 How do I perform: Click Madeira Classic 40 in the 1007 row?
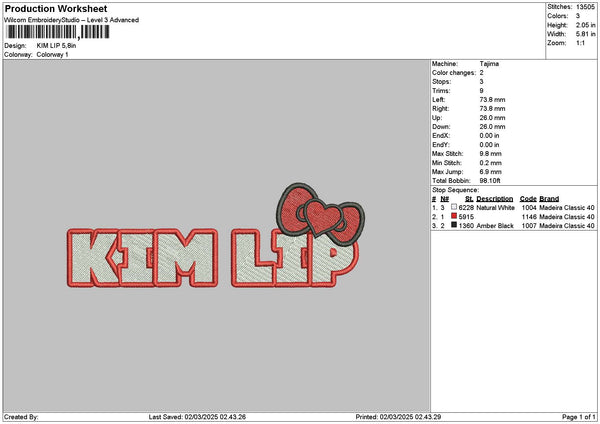point(567,226)
